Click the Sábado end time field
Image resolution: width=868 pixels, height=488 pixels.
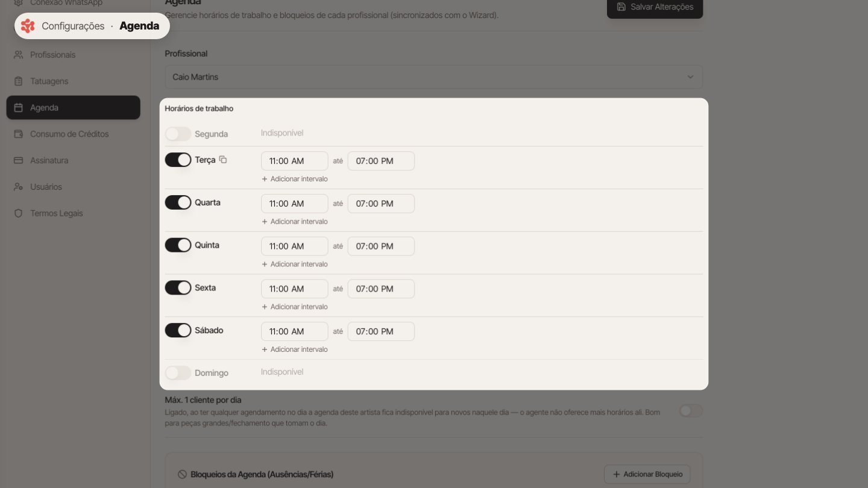click(x=381, y=331)
